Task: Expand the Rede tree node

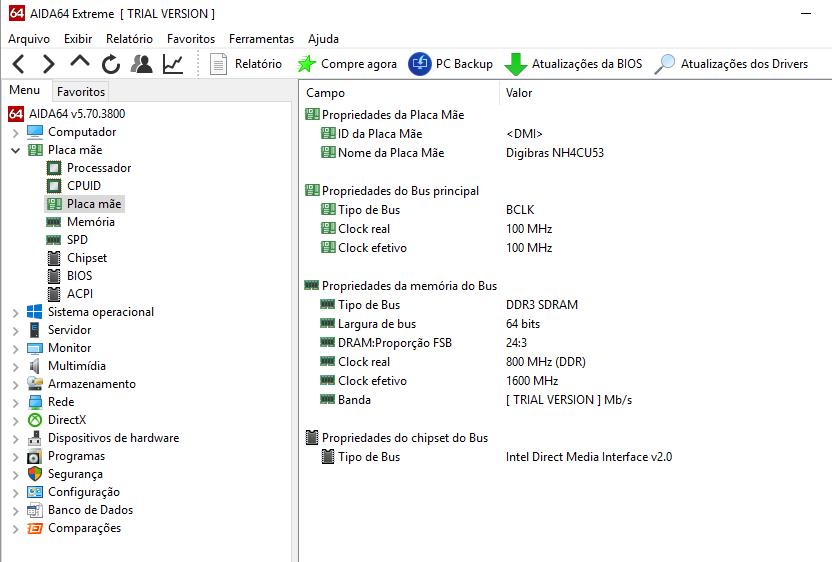Action: [15, 402]
